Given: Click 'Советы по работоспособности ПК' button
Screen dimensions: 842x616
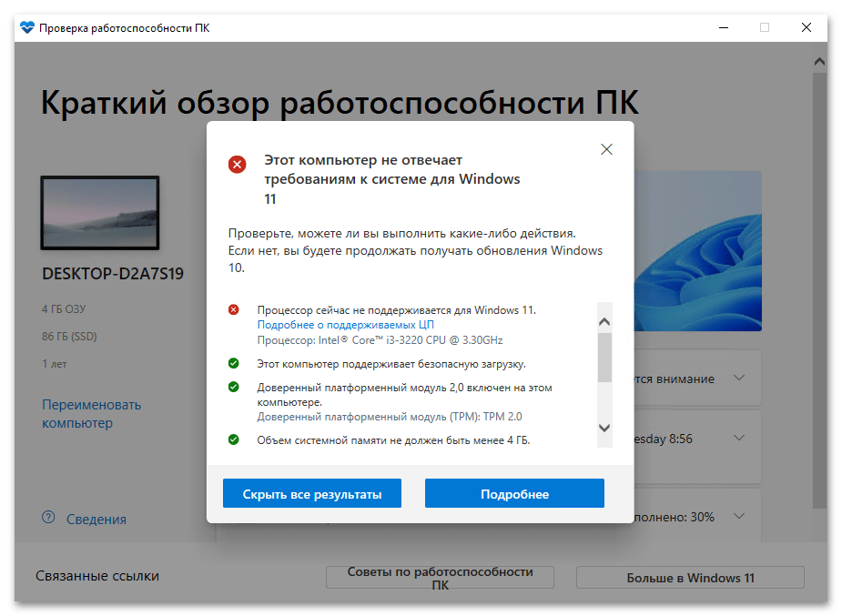Looking at the screenshot, I should click(440, 578).
